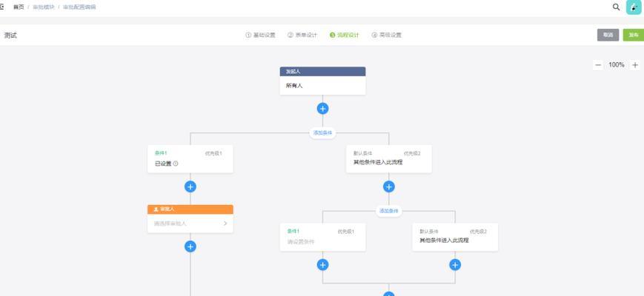Open the 默认条件 card beside the 已设置 card
The height and width of the screenshot is (296, 644).
tap(388, 158)
